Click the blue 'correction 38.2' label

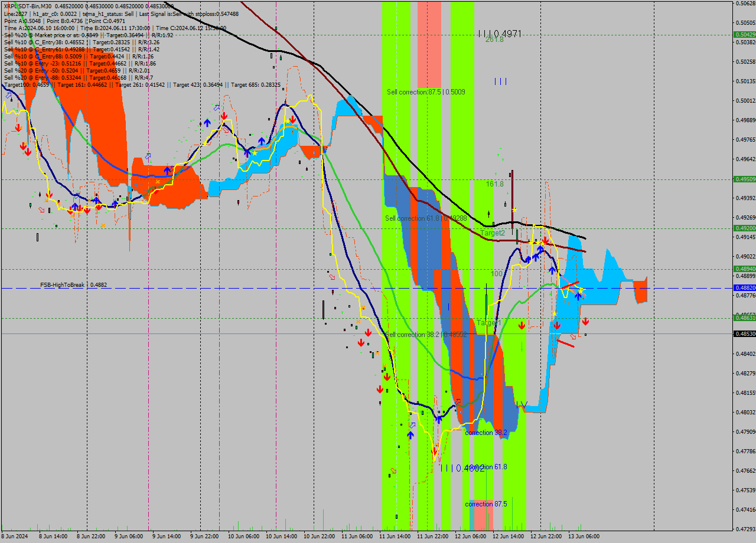click(485, 433)
